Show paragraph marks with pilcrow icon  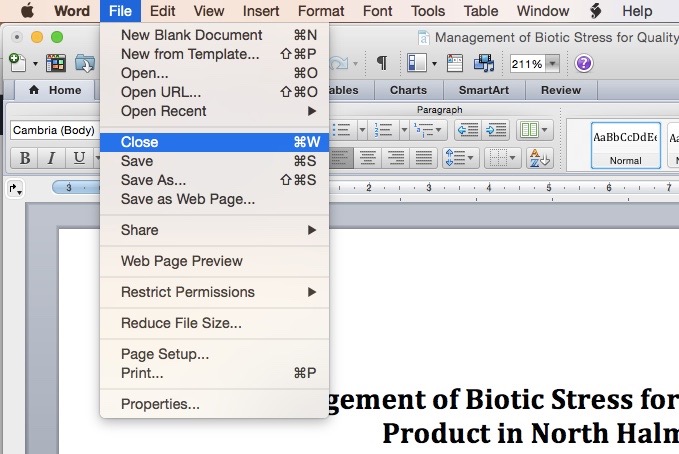pyautogui.click(x=381, y=63)
